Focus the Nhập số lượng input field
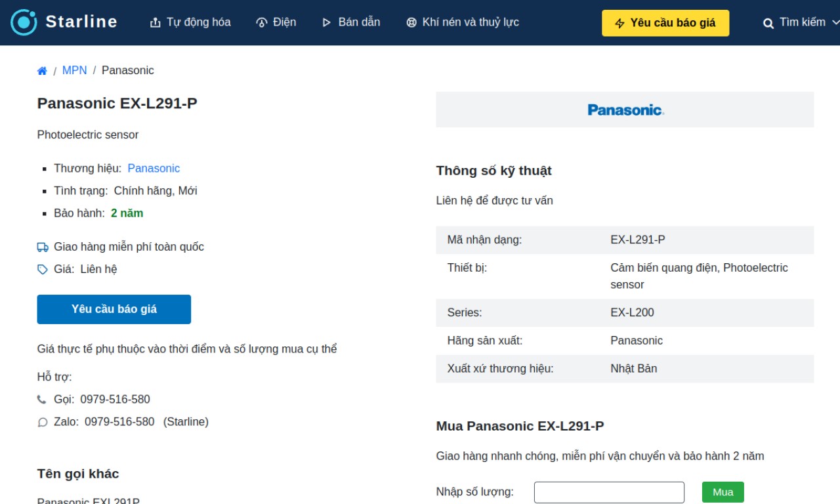840x504 pixels. pos(609,492)
